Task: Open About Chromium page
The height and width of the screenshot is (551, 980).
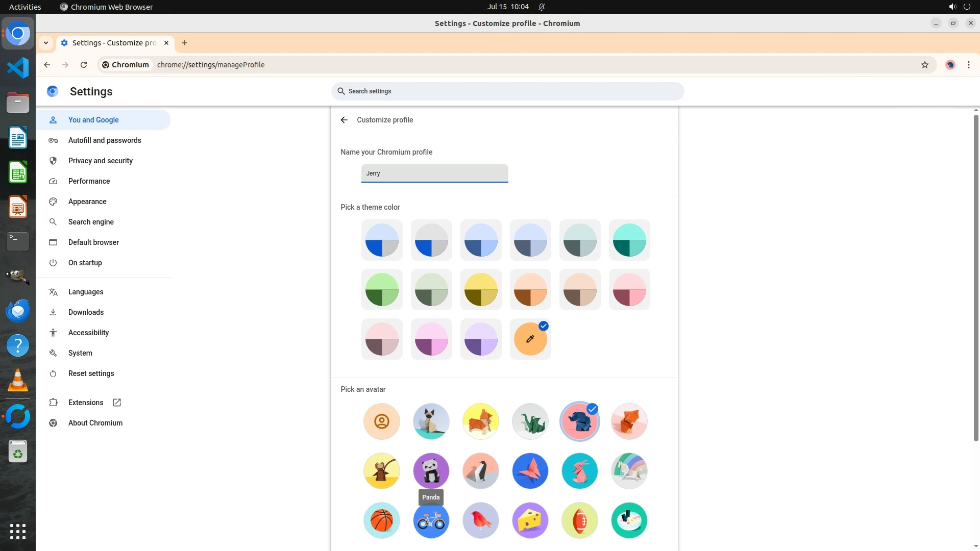Action: (95, 423)
